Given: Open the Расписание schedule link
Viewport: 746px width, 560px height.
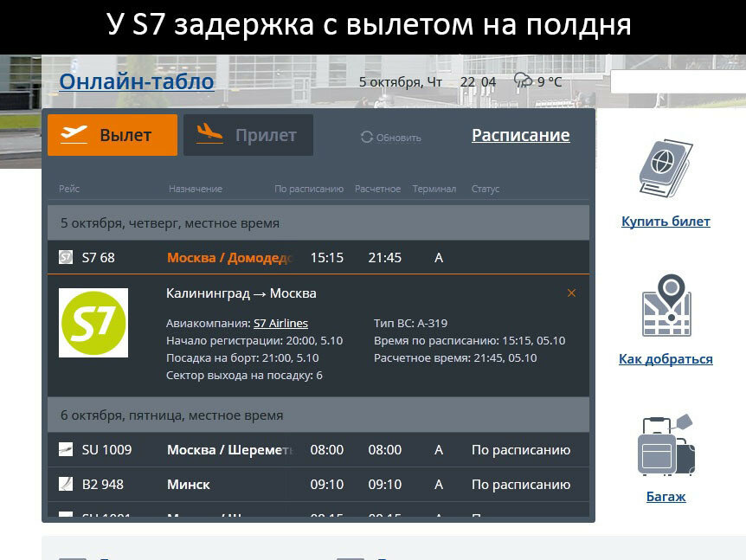Looking at the screenshot, I should pyautogui.click(x=520, y=135).
